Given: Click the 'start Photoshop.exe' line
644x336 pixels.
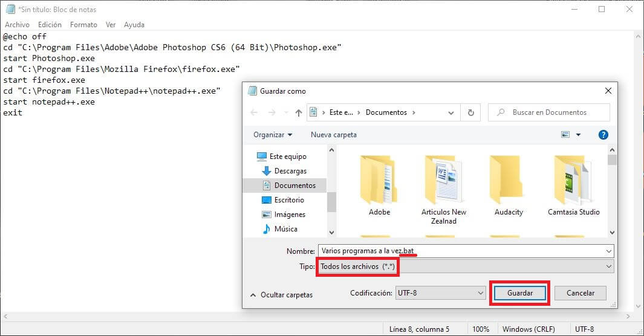Looking at the screenshot, I should (49, 58).
